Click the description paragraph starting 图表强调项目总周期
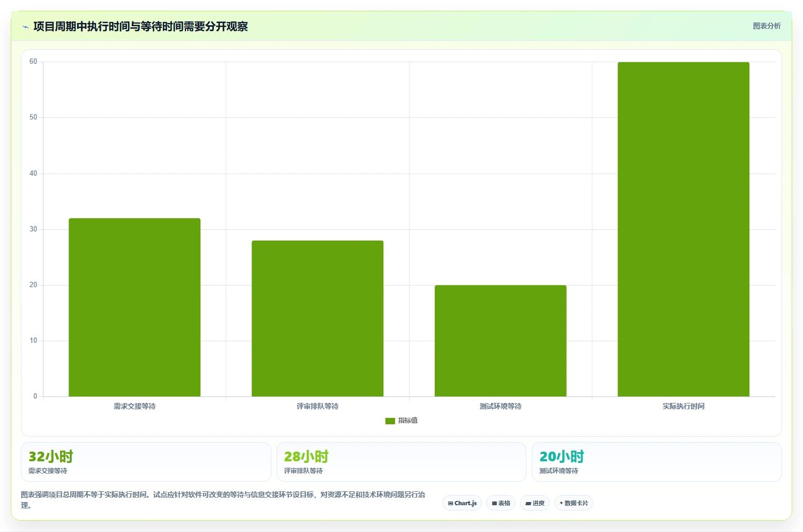 [x=223, y=500]
